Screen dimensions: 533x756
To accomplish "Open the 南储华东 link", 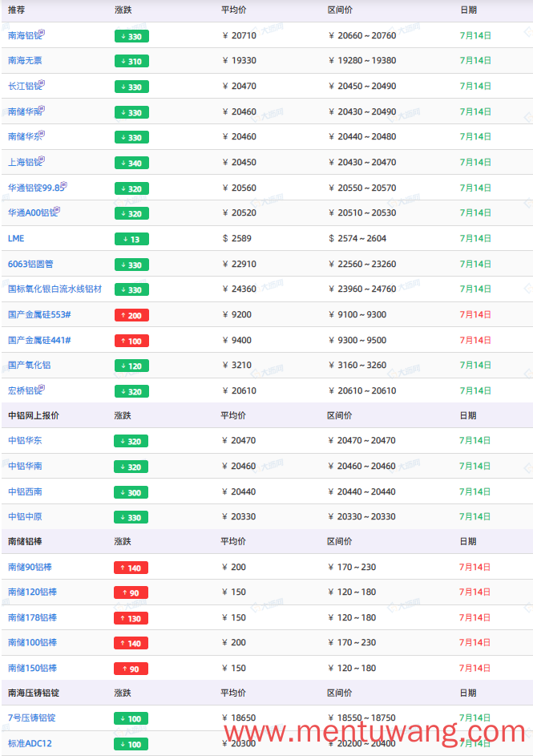I will point(24,137).
